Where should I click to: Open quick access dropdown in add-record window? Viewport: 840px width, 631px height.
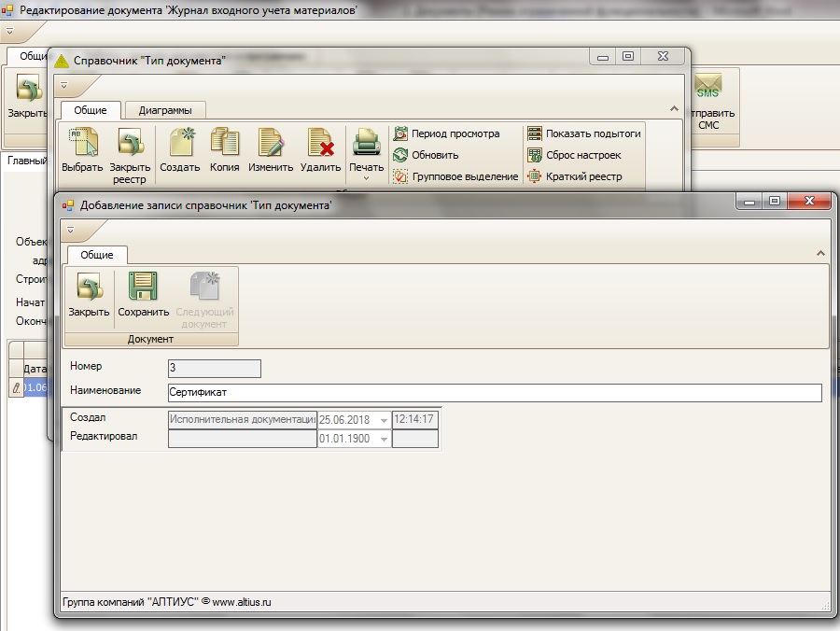pyautogui.click(x=71, y=230)
